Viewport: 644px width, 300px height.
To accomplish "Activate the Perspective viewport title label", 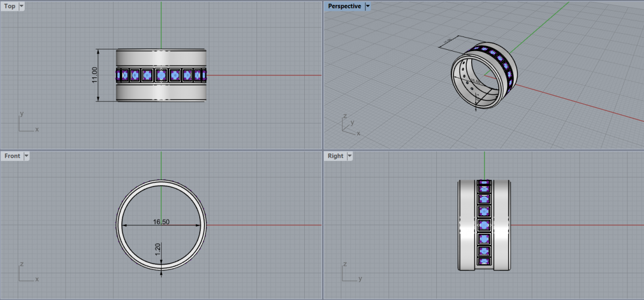I will tap(344, 6).
